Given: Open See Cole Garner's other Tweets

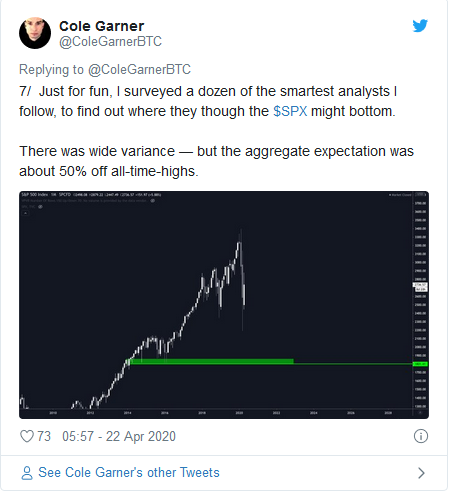Looking at the screenshot, I should (x=129, y=473).
